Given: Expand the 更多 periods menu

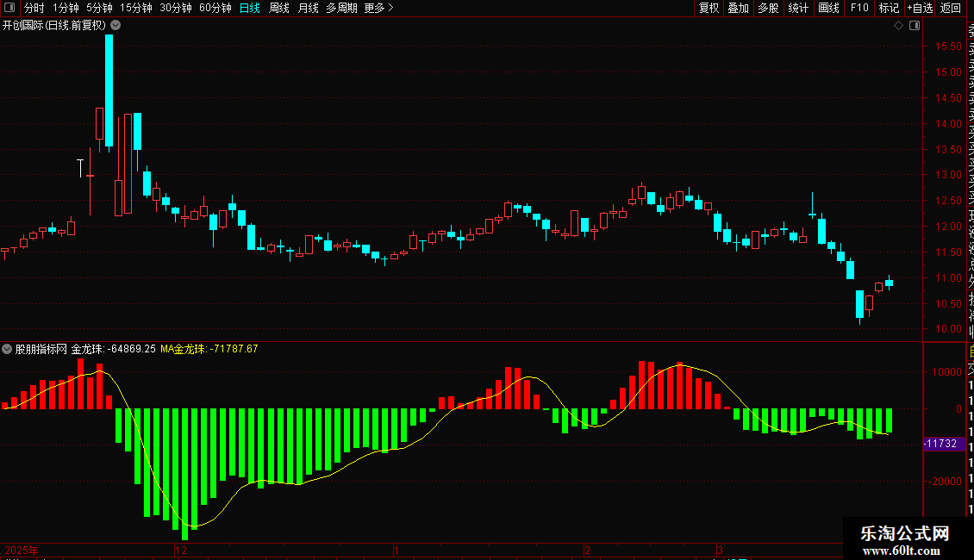Looking at the screenshot, I should pos(379,8).
